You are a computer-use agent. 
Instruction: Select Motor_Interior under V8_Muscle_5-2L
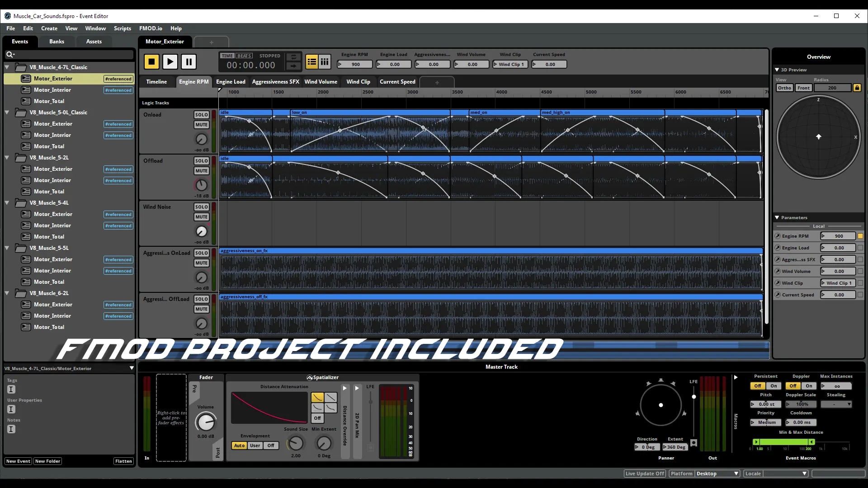click(52, 180)
